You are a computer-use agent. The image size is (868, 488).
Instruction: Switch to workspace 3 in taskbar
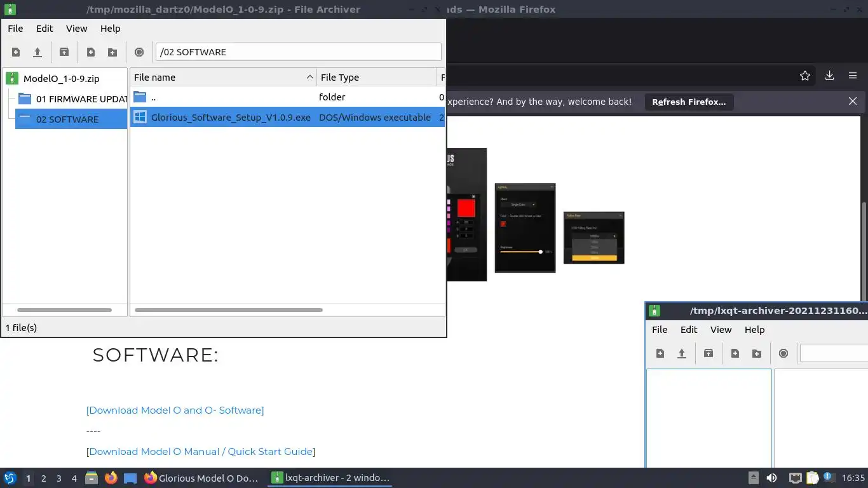(58, 478)
